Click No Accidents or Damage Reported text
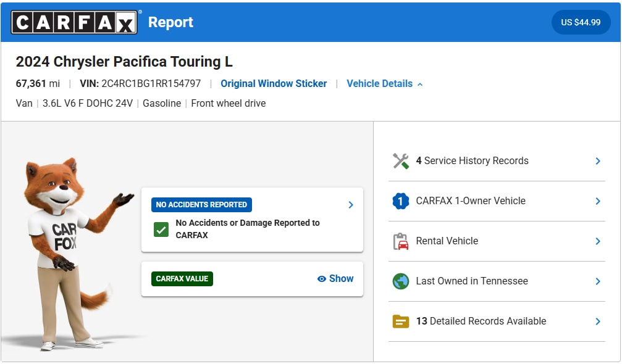The image size is (622, 364). (x=248, y=229)
